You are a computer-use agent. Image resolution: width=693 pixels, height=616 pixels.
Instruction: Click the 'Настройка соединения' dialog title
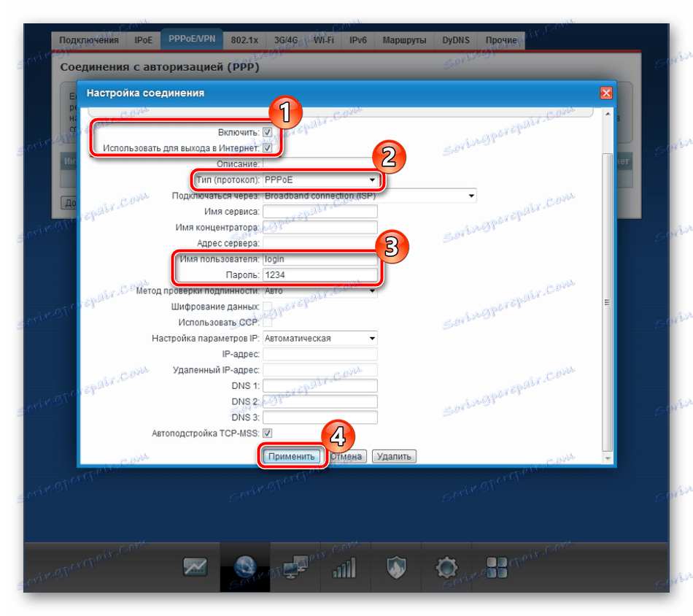145,93
